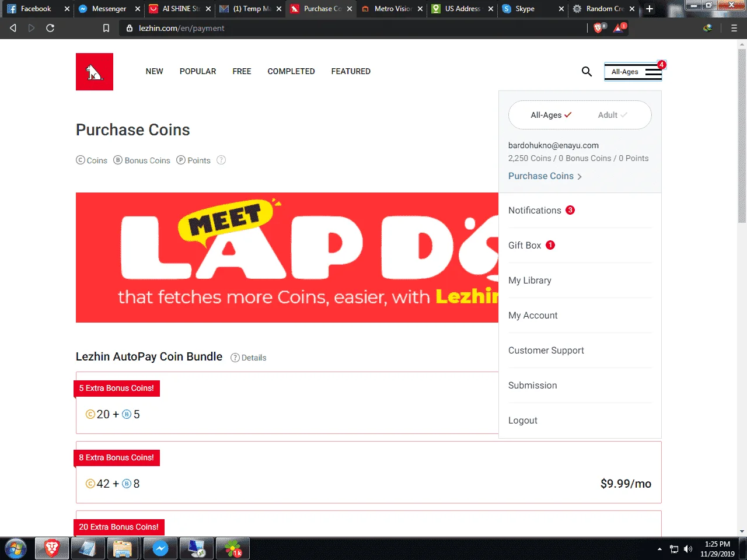Click the account email bardohukno@enayu.com

click(553, 145)
